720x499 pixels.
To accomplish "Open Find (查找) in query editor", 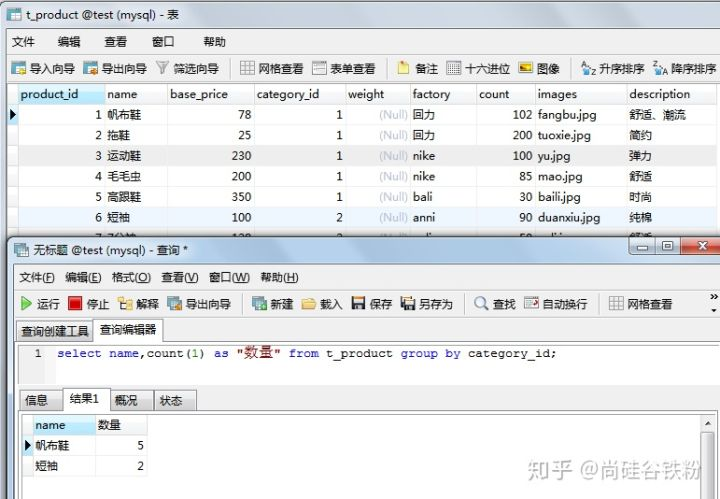I will (495, 303).
